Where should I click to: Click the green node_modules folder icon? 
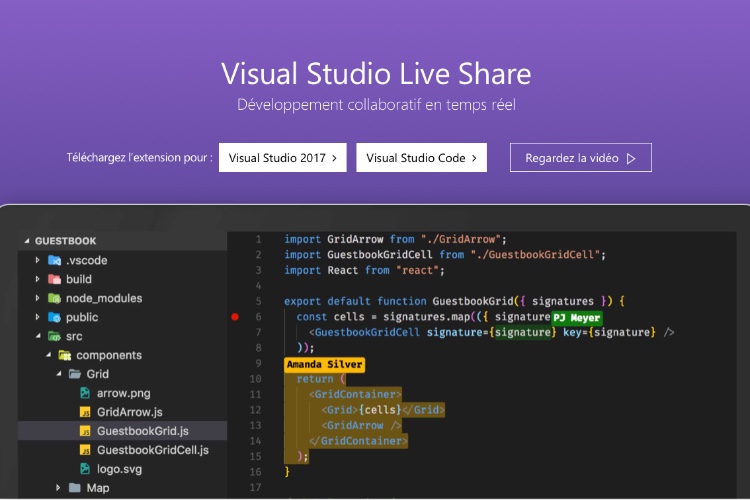click(55, 298)
